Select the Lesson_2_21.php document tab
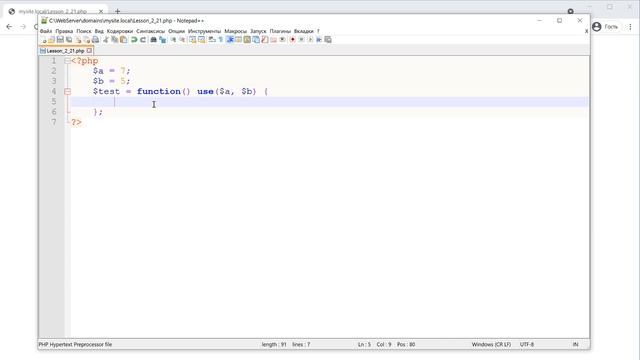Image resolution: width=640 pixels, height=360 pixels. click(65, 51)
